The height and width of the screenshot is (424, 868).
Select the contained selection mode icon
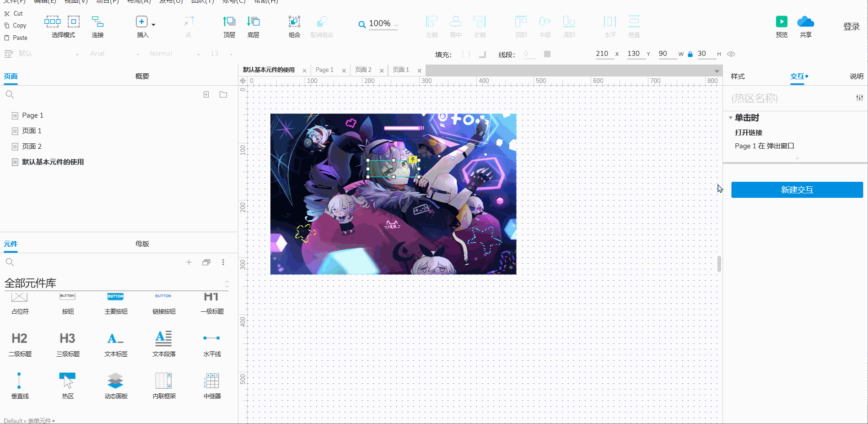click(74, 22)
